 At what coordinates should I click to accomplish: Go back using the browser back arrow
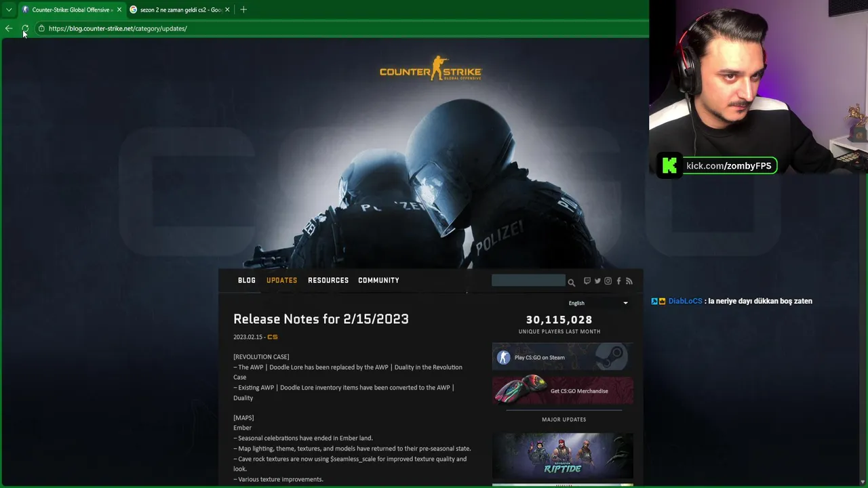coord(9,28)
